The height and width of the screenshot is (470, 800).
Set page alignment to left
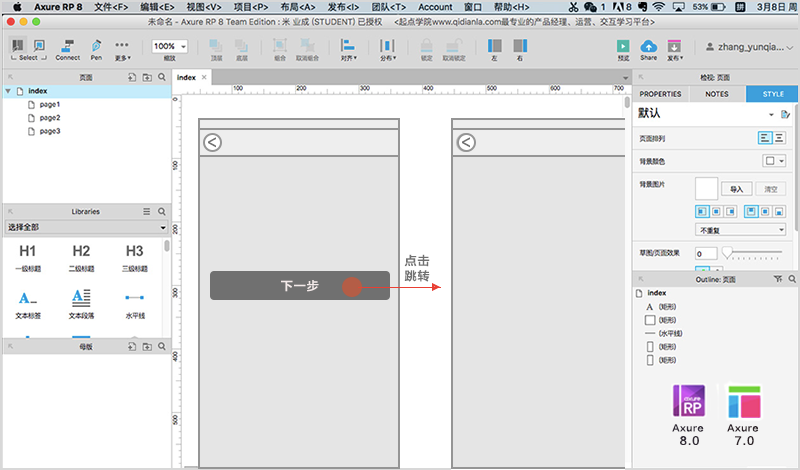click(x=764, y=138)
